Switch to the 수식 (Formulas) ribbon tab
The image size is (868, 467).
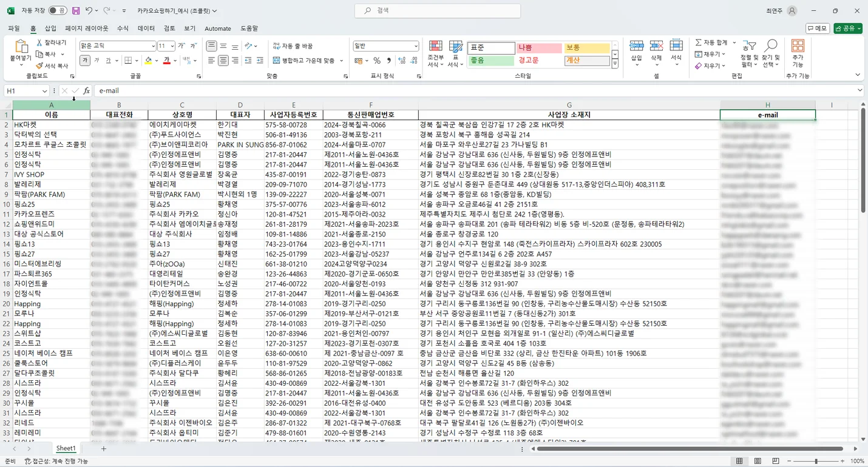click(123, 29)
